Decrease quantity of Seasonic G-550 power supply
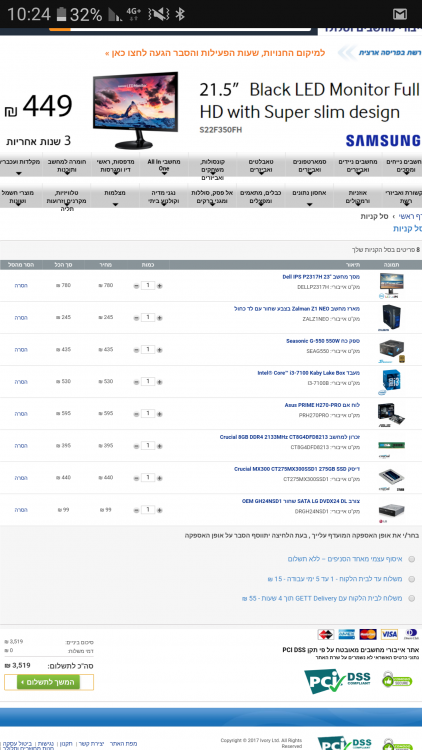422x750 pixels. click(136, 350)
